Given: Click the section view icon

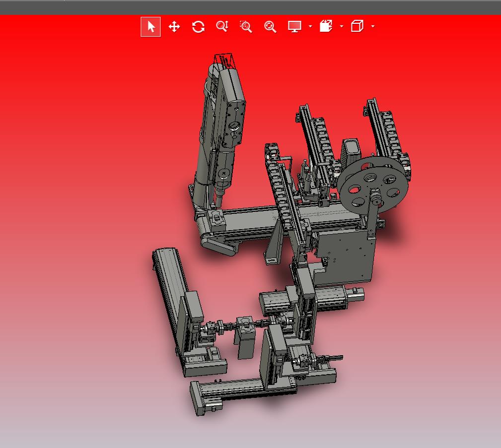Looking at the screenshot, I should [x=326, y=26].
